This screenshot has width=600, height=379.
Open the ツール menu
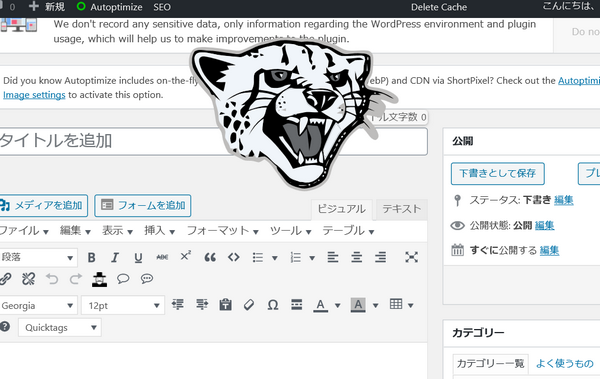click(290, 231)
